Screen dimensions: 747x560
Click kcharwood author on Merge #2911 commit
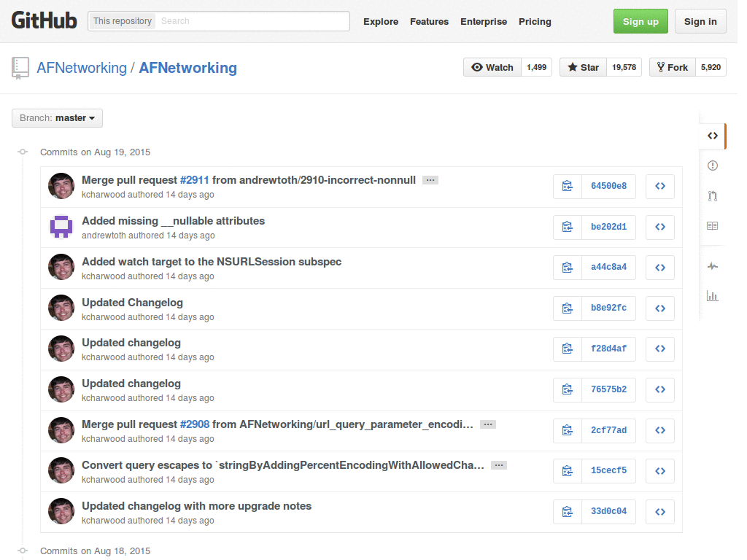104,195
